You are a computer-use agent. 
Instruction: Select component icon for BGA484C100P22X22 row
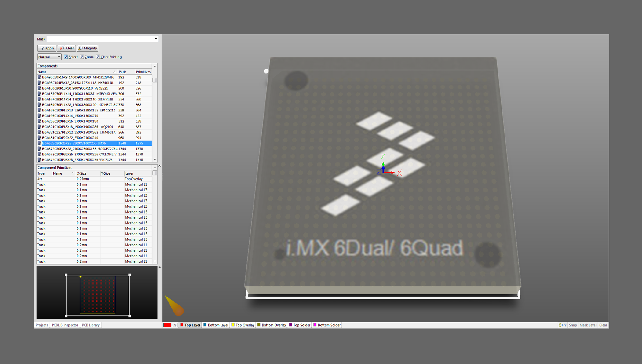tap(39, 138)
